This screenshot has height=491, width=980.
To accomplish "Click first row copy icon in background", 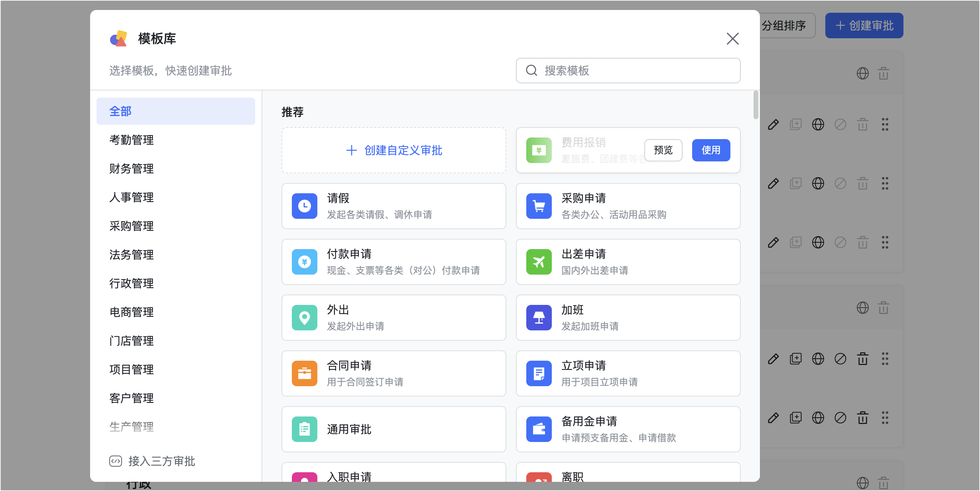I will coord(795,125).
